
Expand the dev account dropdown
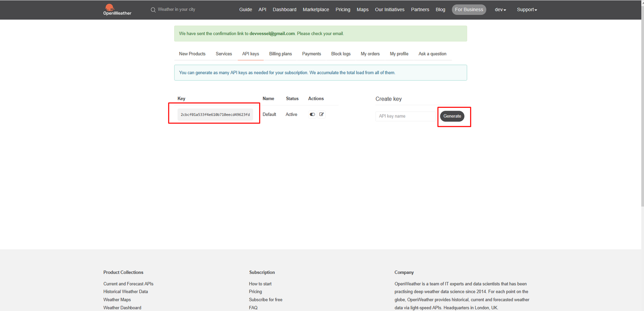tap(500, 10)
